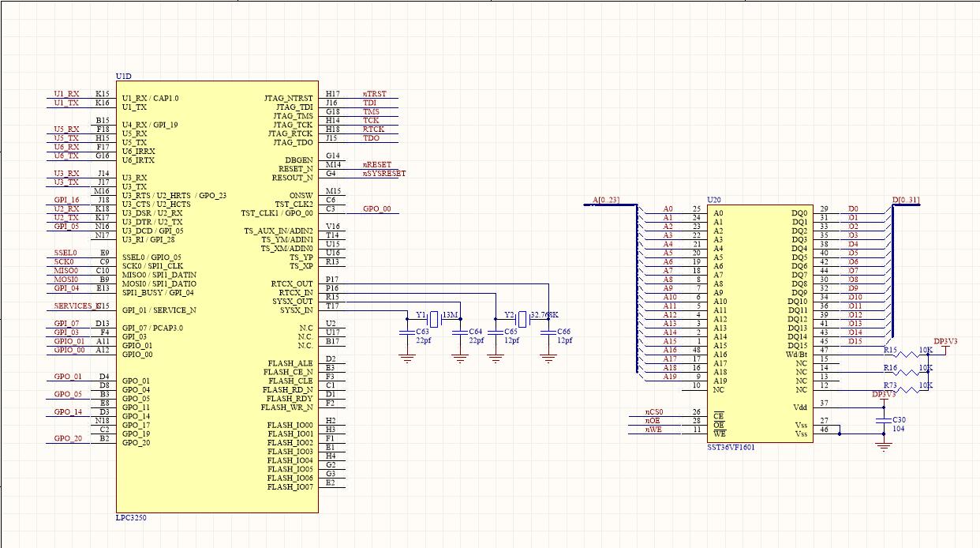Click the C63 capacitor designator
980x548 pixels.
click(x=423, y=332)
